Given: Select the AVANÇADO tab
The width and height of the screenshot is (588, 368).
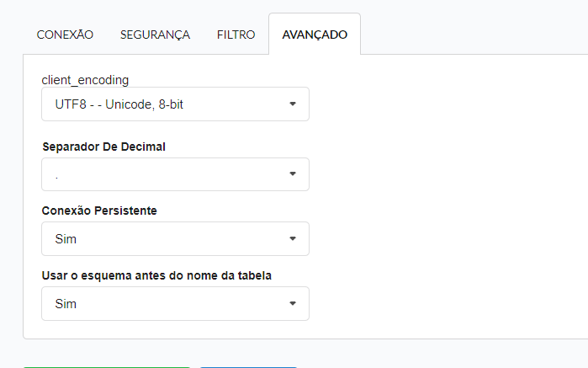Looking at the screenshot, I should (315, 35).
